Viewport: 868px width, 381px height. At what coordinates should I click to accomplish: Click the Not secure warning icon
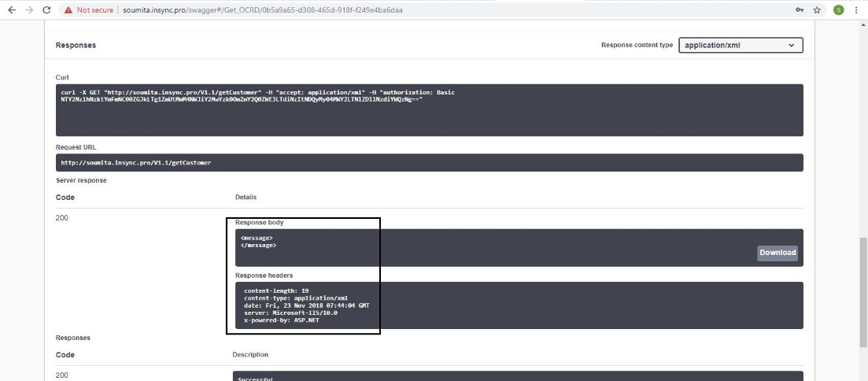point(69,10)
